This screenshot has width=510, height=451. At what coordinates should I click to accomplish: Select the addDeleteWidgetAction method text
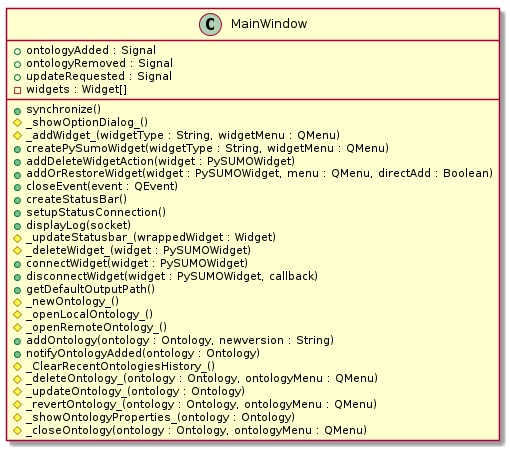[161, 161]
